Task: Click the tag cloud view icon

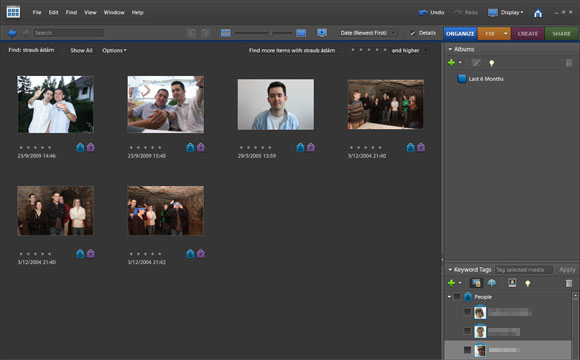Action: 492,283
